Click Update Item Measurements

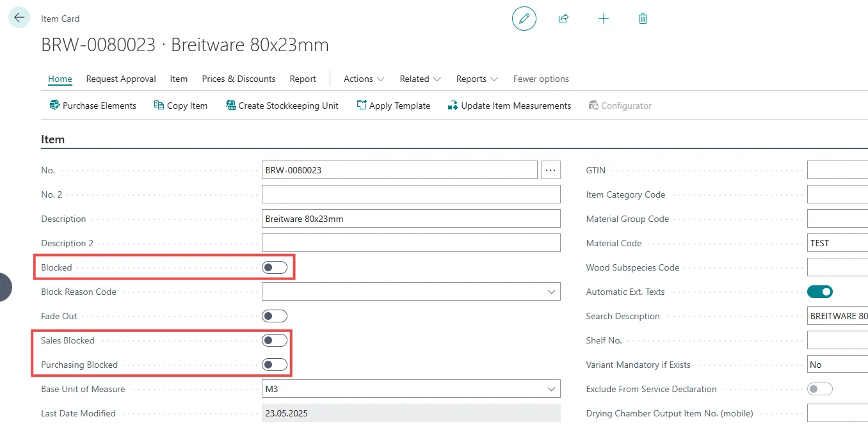point(509,106)
